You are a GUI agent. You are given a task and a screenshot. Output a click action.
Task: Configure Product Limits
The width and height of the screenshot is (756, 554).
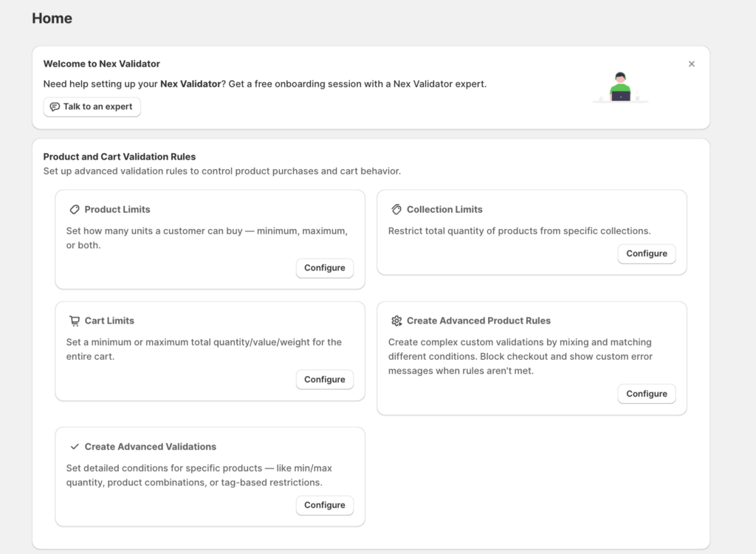[325, 268]
